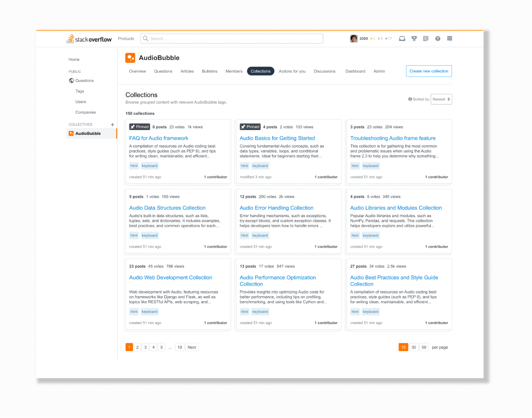Screen dimensions: 532x418
Task: Show 50 collections per page
Action: pos(424,347)
